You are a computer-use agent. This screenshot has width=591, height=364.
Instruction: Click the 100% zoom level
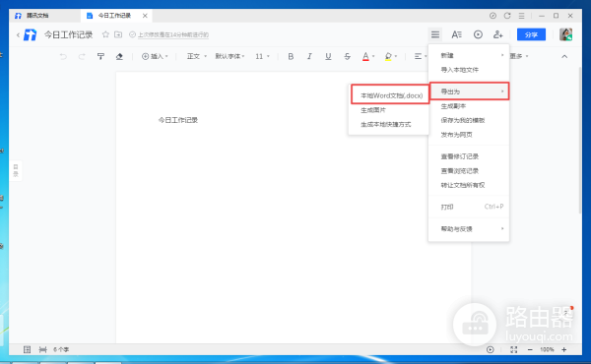(x=547, y=349)
